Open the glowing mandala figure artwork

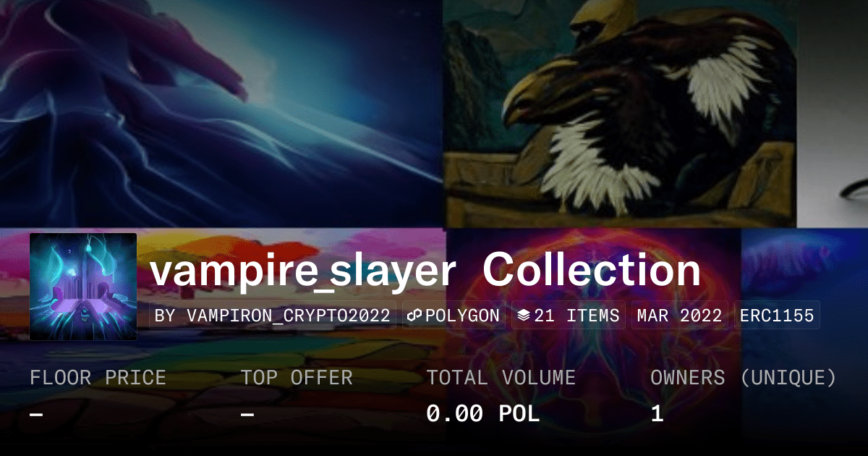point(593,342)
